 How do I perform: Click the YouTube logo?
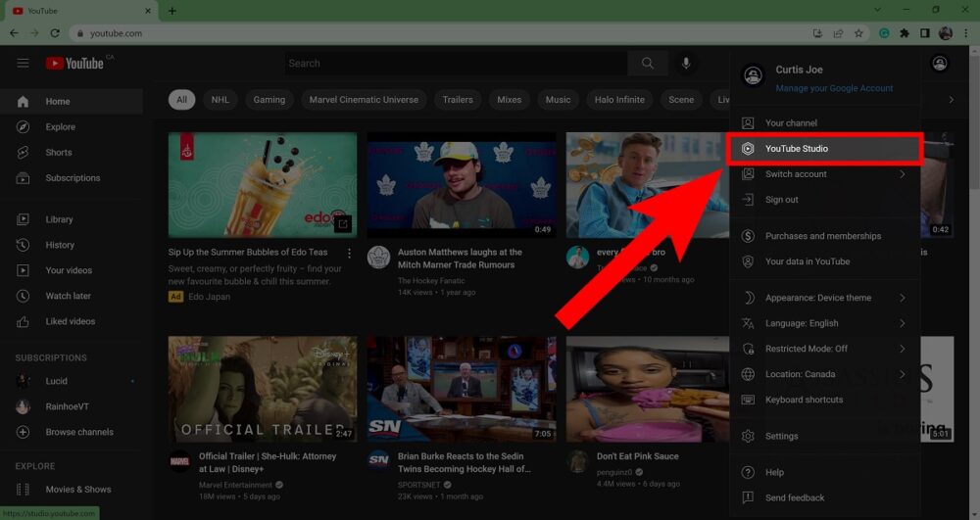74,64
